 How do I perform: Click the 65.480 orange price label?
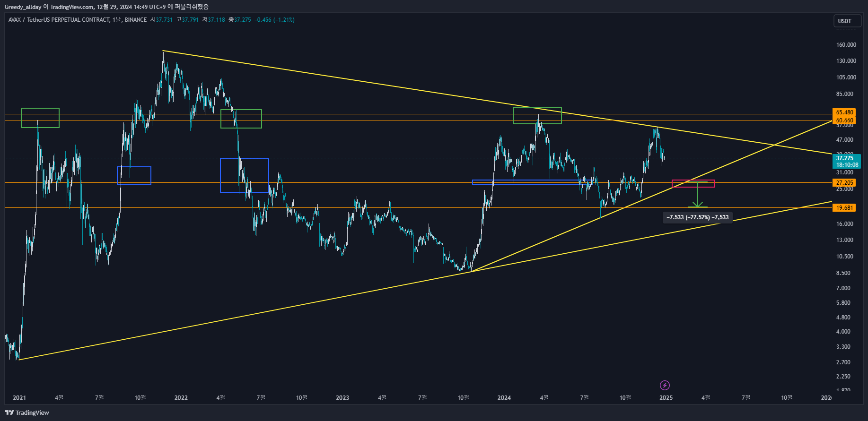pyautogui.click(x=844, y=112)
